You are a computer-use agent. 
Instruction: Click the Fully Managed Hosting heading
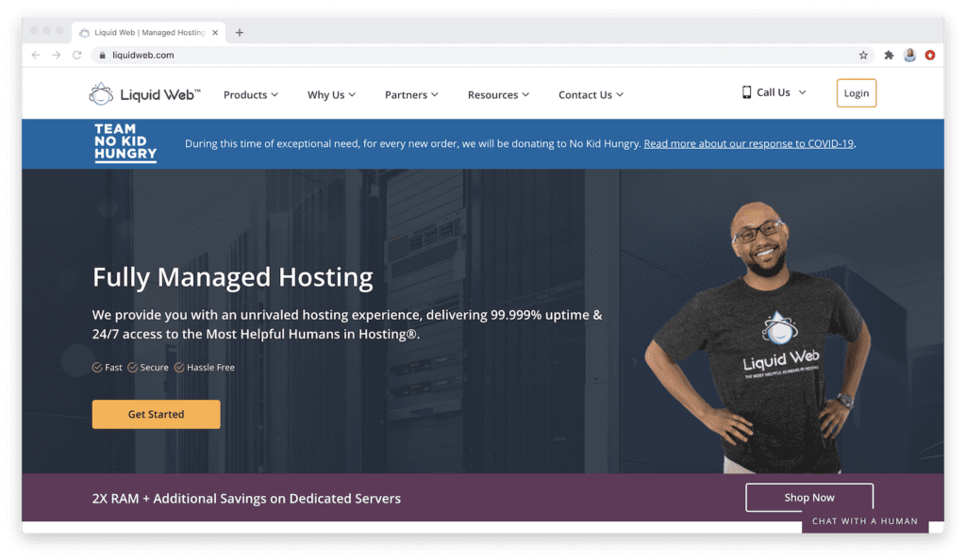click(x=233, y=277)
